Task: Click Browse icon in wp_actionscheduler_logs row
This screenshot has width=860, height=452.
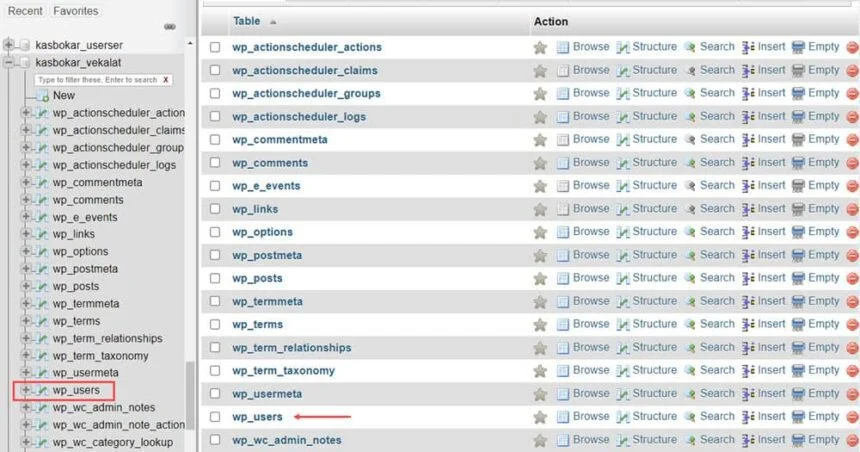Action: (x=563, y=117)
